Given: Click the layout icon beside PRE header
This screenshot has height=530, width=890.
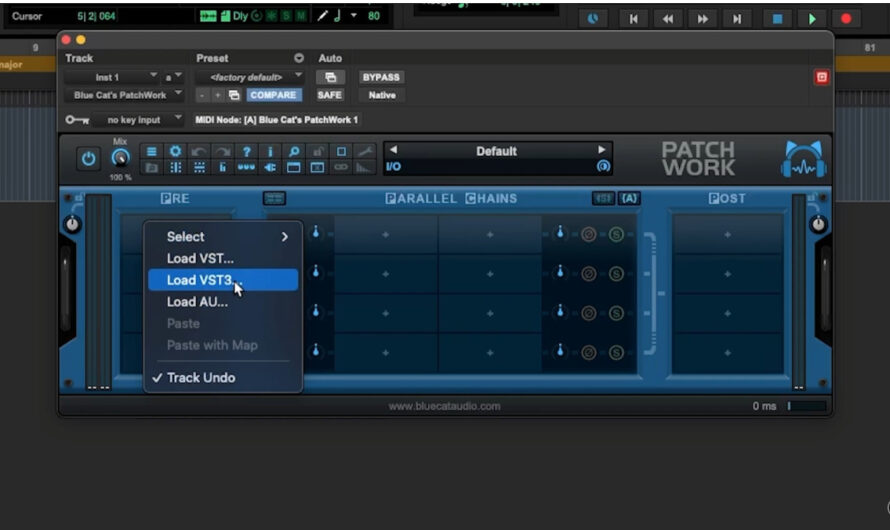Looking at the screenshot, I should [274, 198].
